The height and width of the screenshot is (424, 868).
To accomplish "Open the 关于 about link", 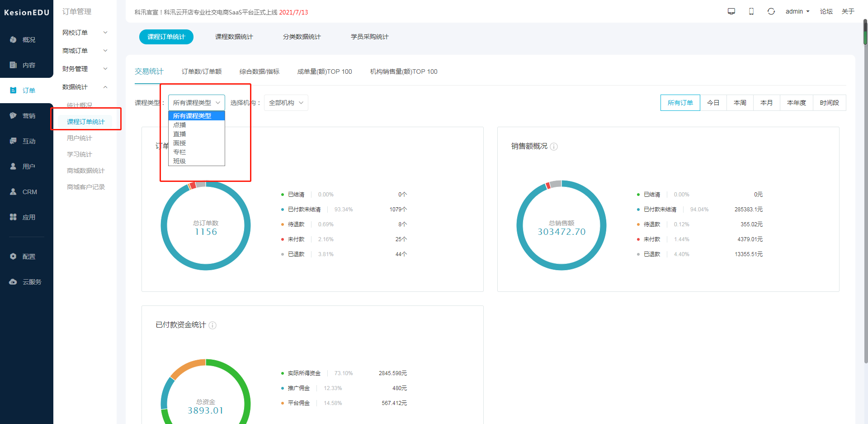I will [x=848, y=11].
